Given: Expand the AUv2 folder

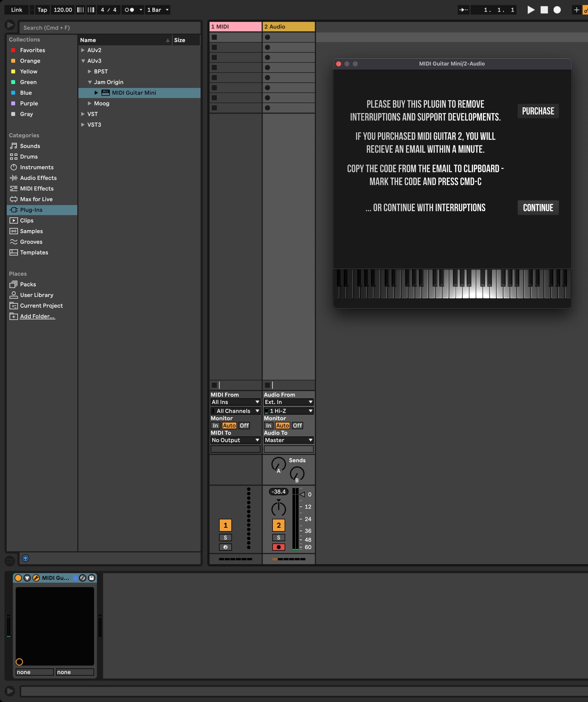Looking at the screenshot, I should tap(83, 50).
